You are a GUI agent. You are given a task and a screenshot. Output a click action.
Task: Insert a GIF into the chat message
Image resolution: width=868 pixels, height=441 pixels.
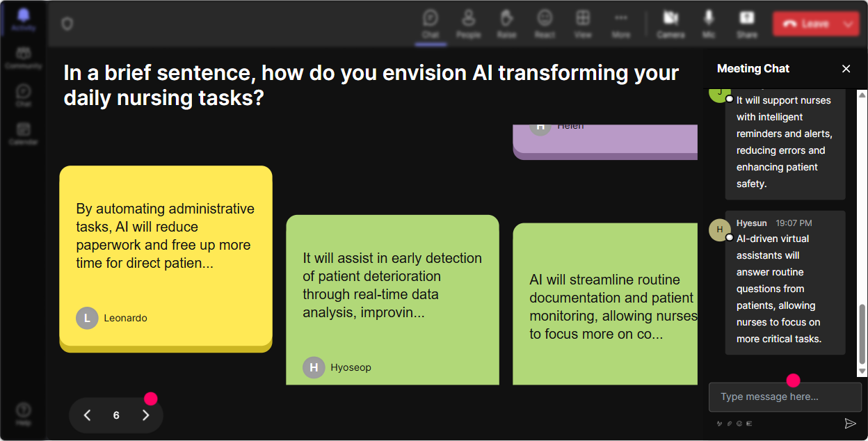click(749, 424)
